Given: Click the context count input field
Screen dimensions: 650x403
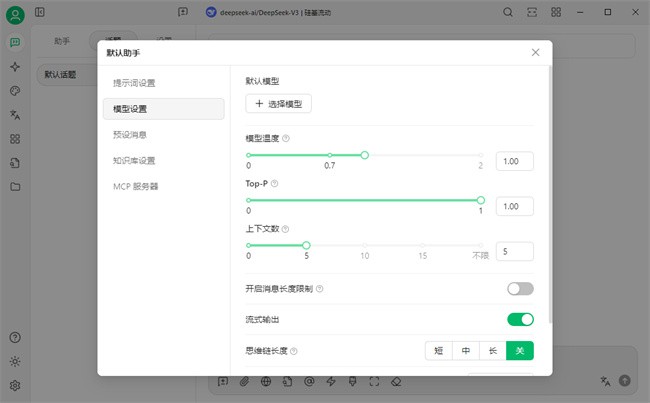Looking at the screenshot, I should tap(514, 252).
